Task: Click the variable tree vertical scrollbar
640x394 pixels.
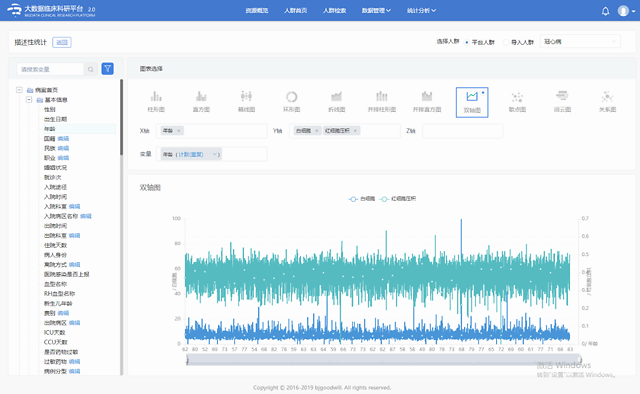Action: [121, 117]
